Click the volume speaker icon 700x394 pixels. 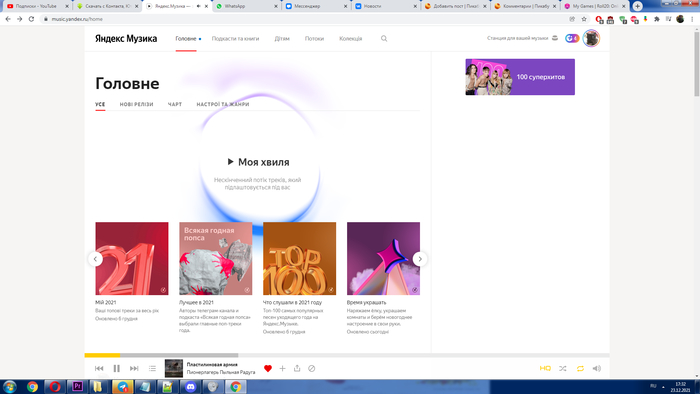596,368
